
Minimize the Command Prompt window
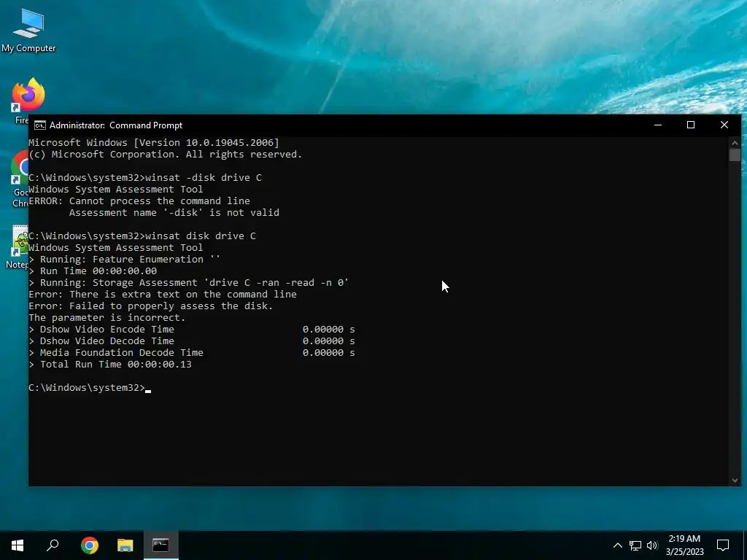[x=658, y=125]
